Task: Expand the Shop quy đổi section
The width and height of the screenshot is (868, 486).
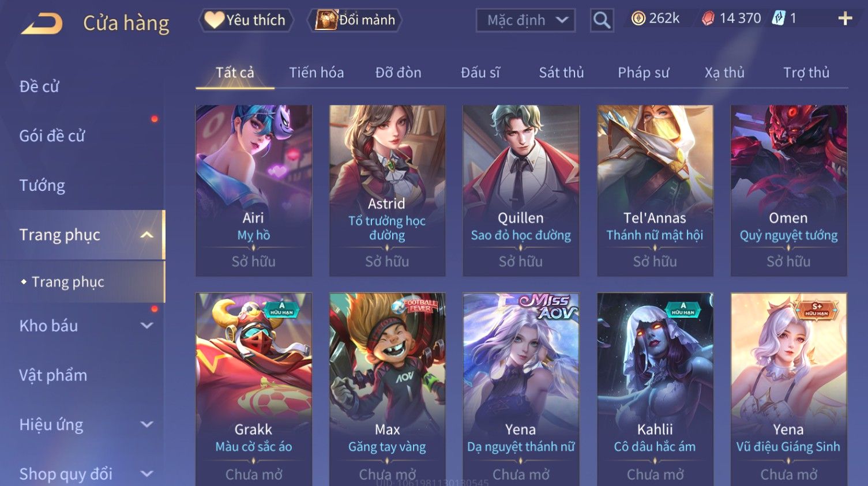Action: click(147, 474)
